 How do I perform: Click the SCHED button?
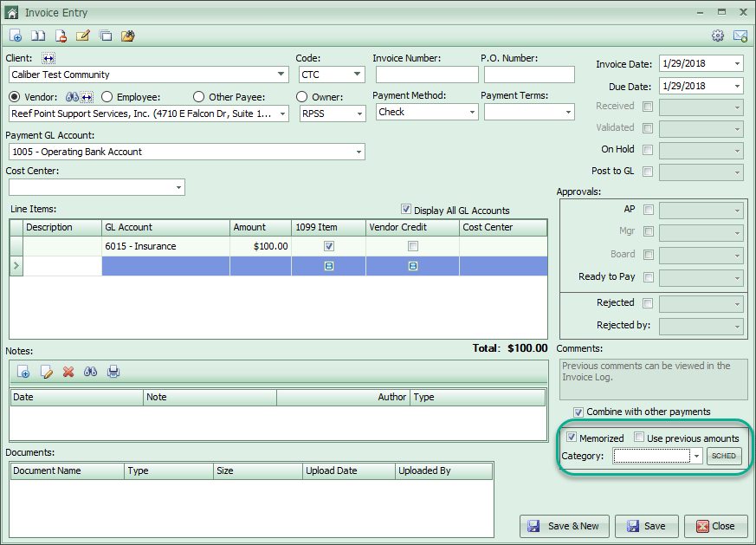(724, 456)
